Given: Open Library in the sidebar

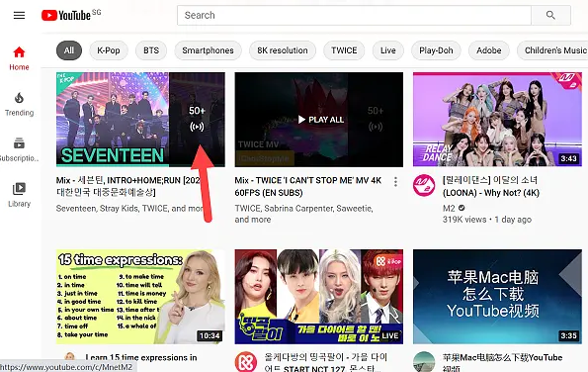Looking at the screenshot, I should tap(19, 195).
